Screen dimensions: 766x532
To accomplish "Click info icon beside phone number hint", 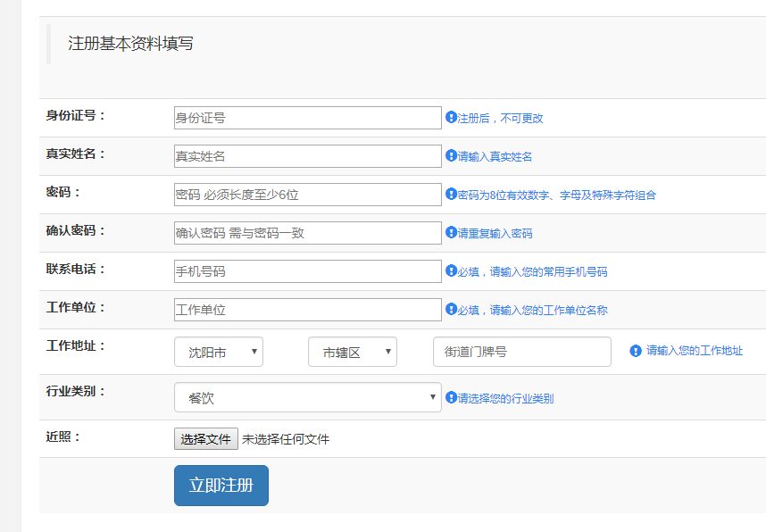I will (451, 270).
